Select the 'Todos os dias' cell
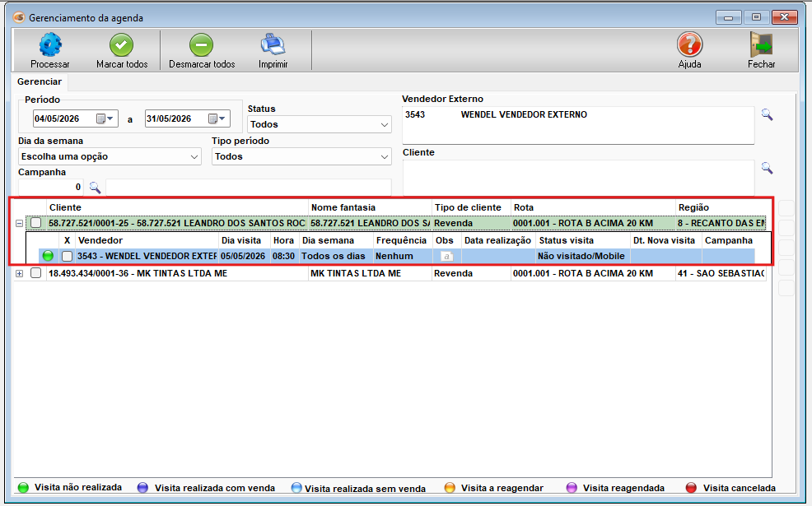 (336, 256)
